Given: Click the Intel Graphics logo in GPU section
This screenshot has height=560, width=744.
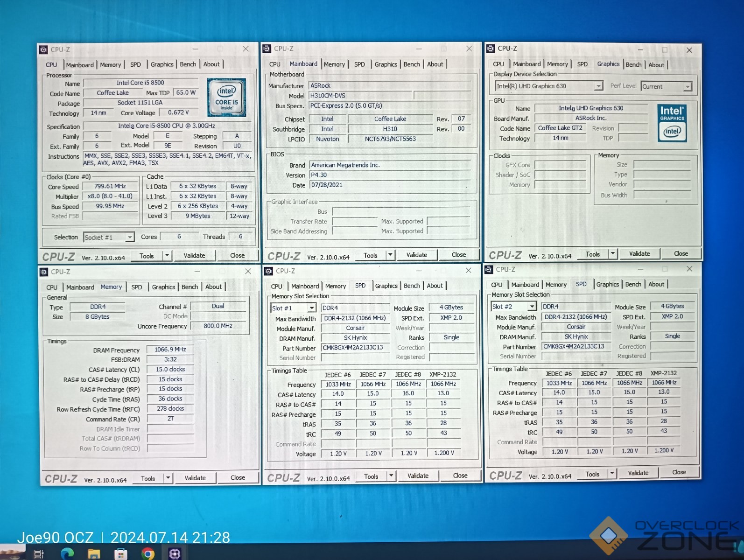Looking at the screenshot, I should pos(672,123).
